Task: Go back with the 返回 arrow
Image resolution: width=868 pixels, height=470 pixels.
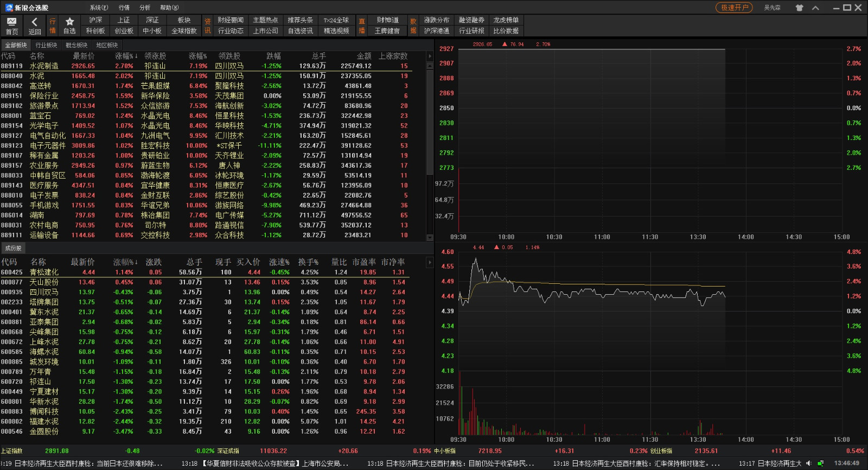Action: (x=34, y=26)
